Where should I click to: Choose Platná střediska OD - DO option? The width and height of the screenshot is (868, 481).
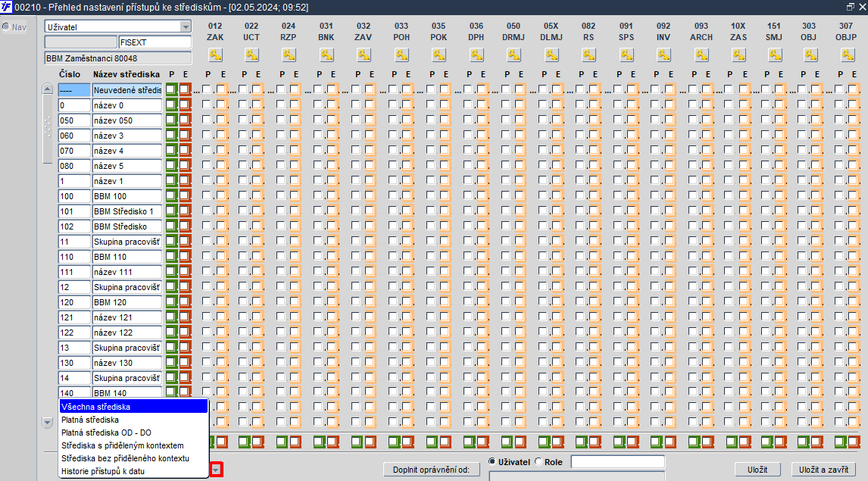(106, 433)
